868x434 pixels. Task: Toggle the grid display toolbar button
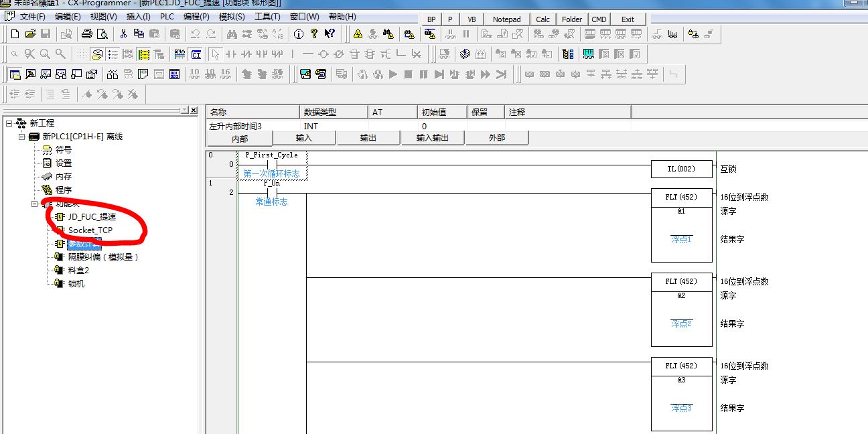point(81,54)
